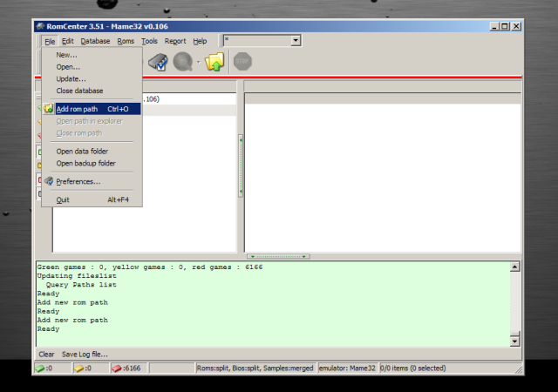Open the Report menu
558x392 pixels.
pyautogui.click(x=175, y=41)
